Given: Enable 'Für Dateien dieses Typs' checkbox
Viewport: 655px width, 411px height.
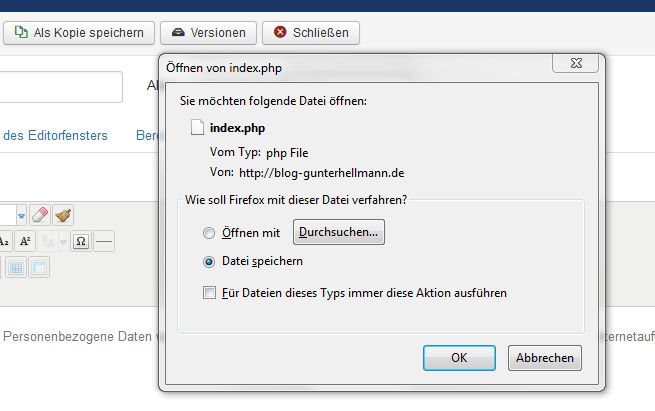Looking at the screenshot, I should pyautogui.click(x=209, y=293).
